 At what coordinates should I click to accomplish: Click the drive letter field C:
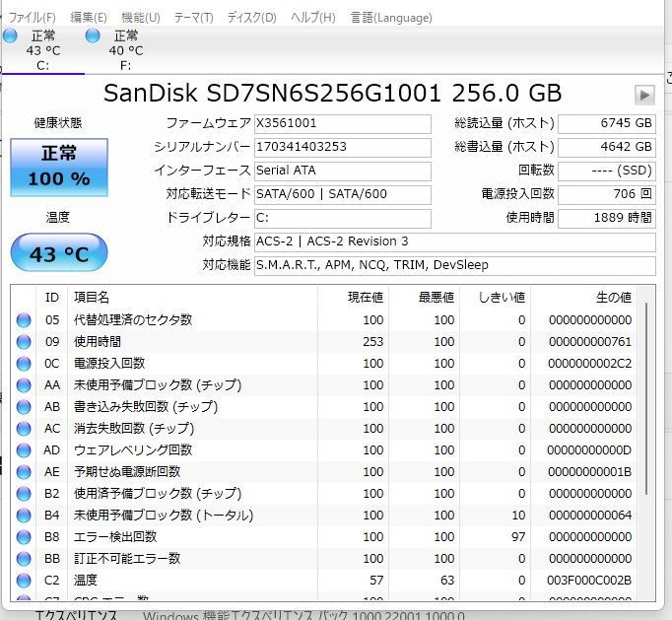(343, 218)
